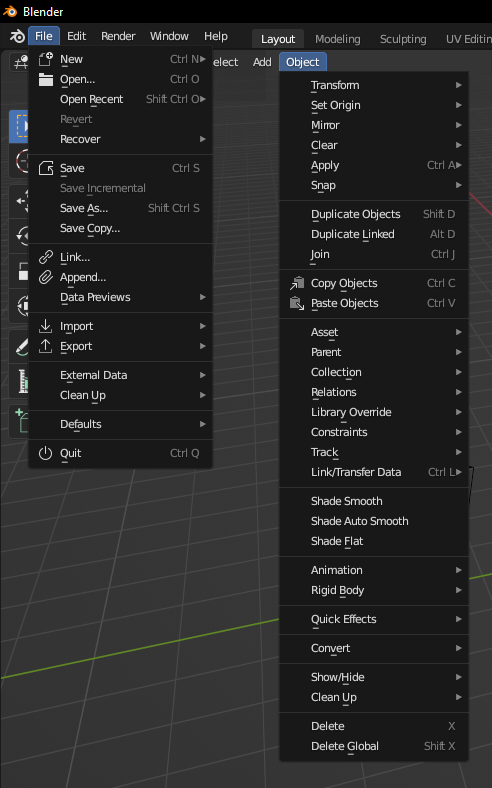Screen dimensions: 492x788
Task: Expand the File menu Clean Up submenu
Action: coord(121,396)
